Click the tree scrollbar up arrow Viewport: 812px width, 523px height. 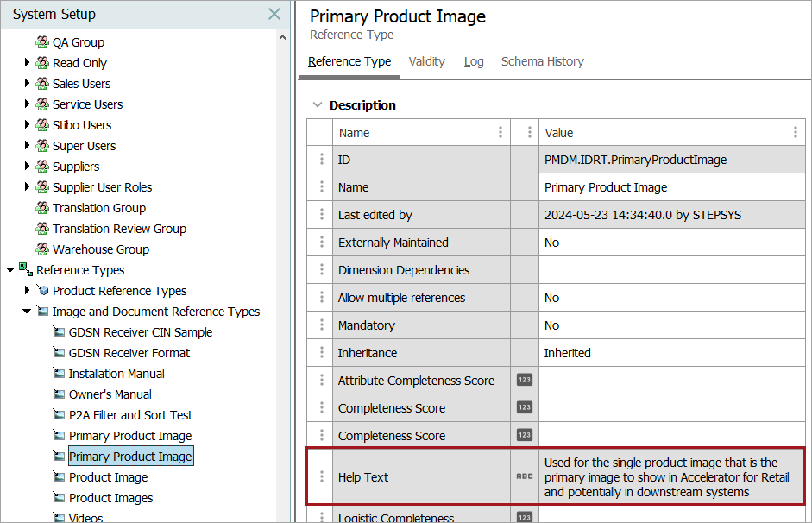pos(283,38)
